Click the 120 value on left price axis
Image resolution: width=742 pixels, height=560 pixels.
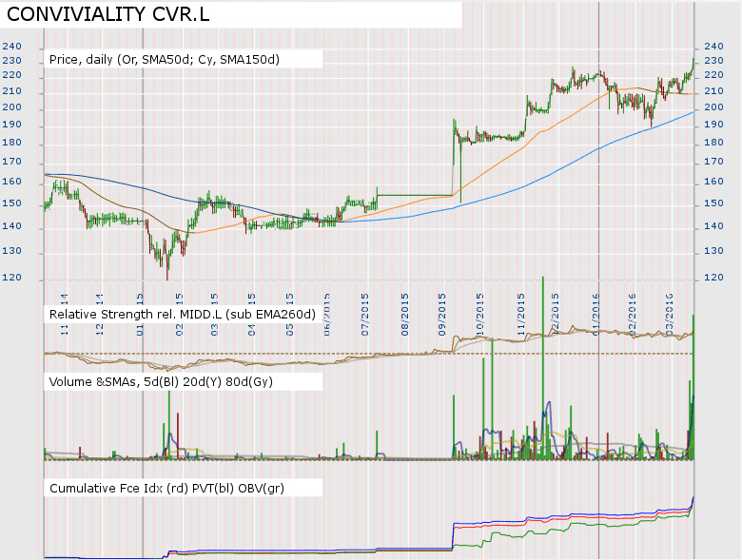[x=11, y=278]
